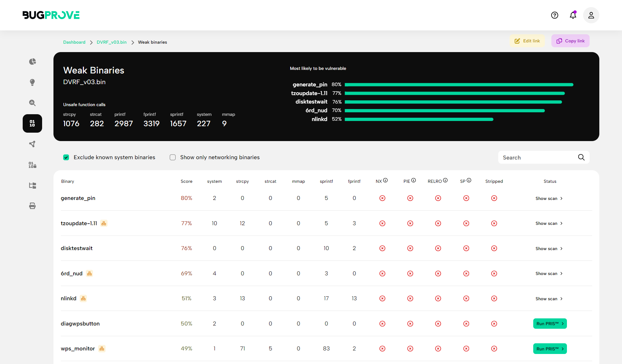622x364 pixels.
Task: Click the printer report icon in sidebar
Action: (32, 206)
